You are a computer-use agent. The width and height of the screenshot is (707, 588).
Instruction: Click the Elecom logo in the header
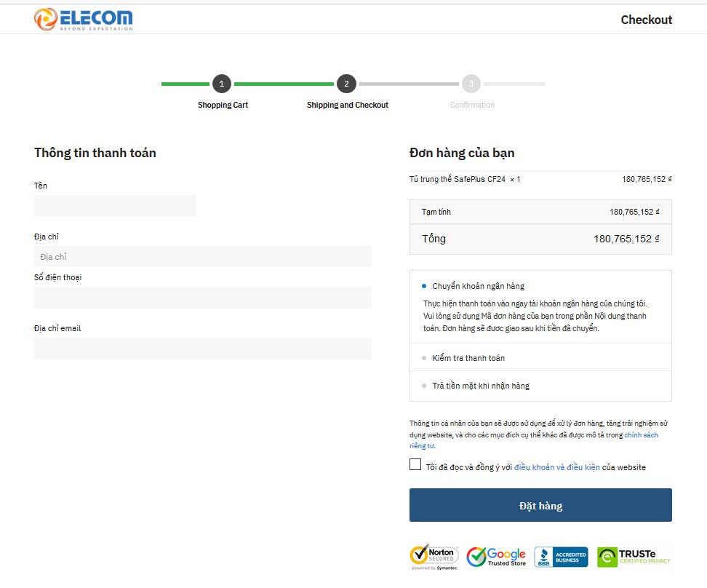84,19
